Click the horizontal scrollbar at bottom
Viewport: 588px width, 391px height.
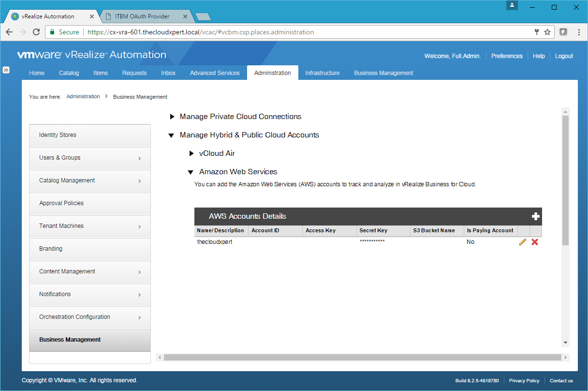[362, 358]
